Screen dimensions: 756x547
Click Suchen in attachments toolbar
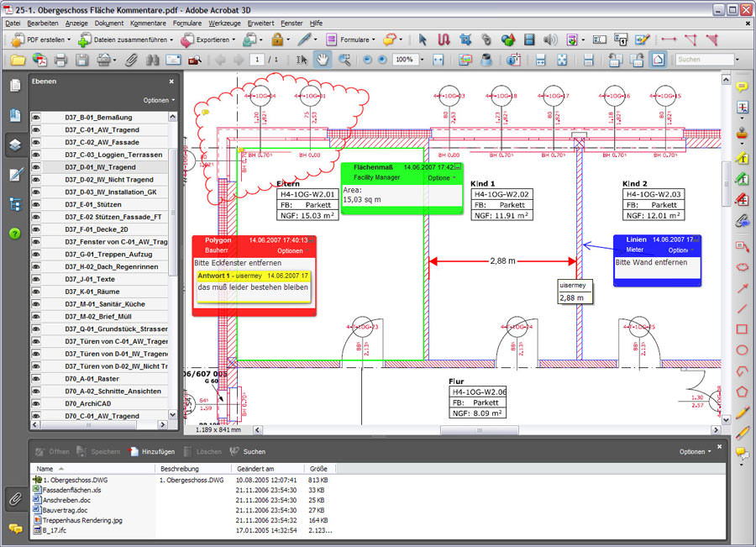[248, 452]
